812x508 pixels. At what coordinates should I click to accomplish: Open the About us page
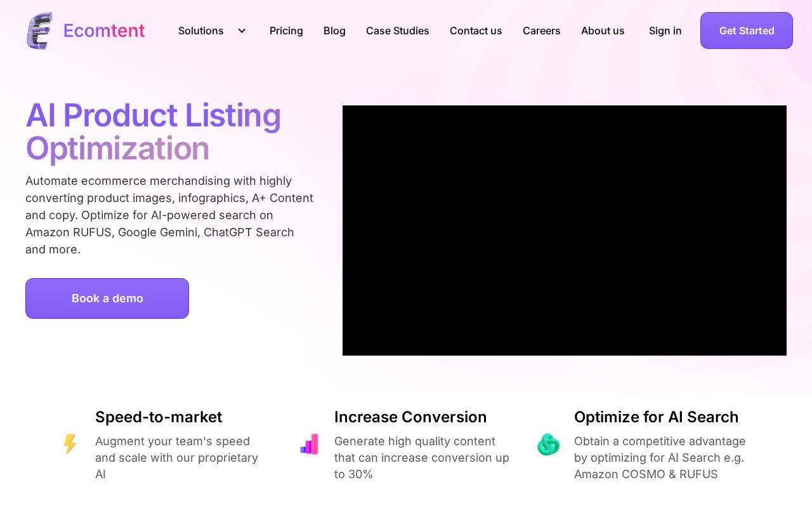point(603,30)
